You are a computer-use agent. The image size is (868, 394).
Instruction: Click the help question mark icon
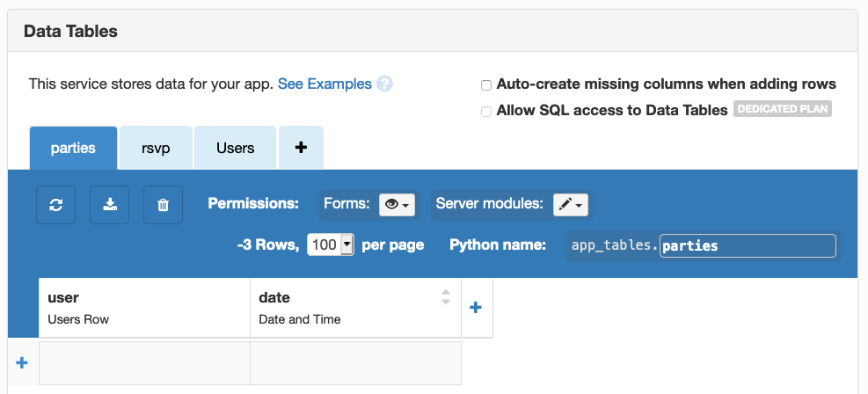tap(384, 84)
